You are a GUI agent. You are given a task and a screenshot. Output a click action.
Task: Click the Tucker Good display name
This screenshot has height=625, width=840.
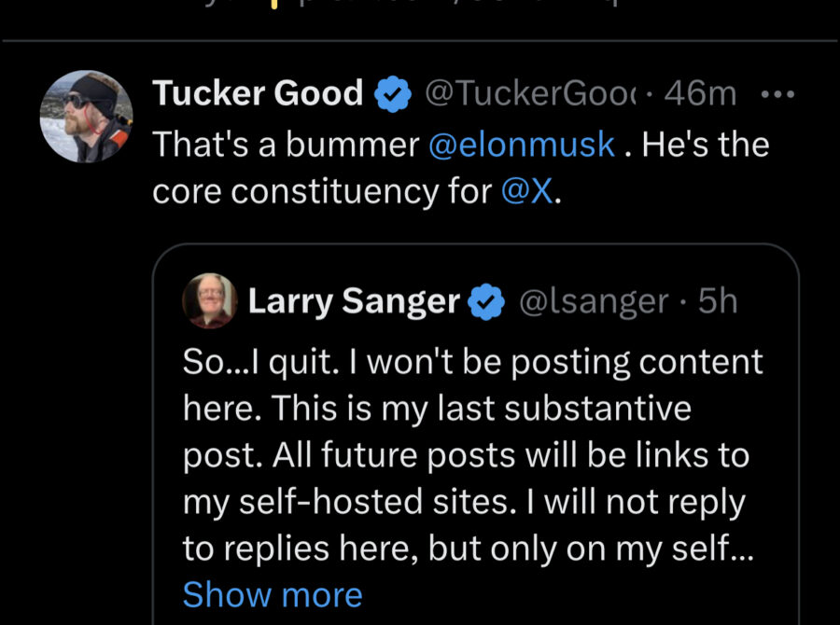tap(258, 94)
